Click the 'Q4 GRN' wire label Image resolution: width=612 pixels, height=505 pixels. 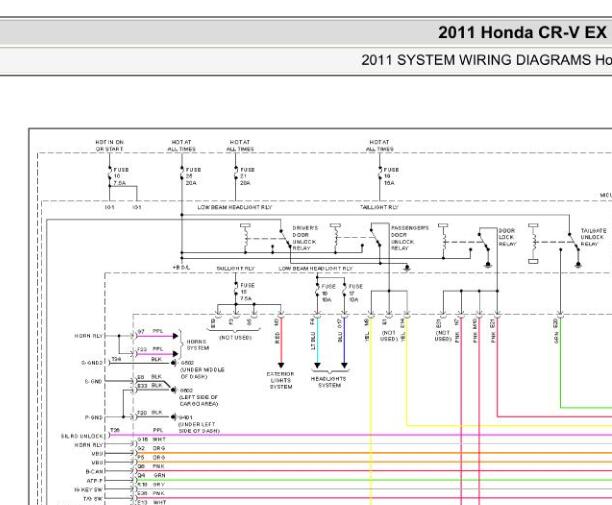point(151,475)
